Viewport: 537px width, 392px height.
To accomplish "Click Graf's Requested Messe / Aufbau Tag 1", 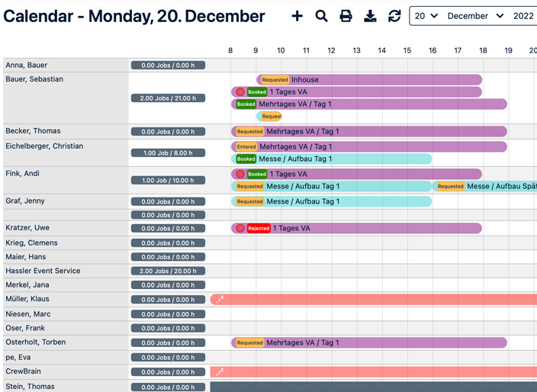I will click(x=332, y=201).
